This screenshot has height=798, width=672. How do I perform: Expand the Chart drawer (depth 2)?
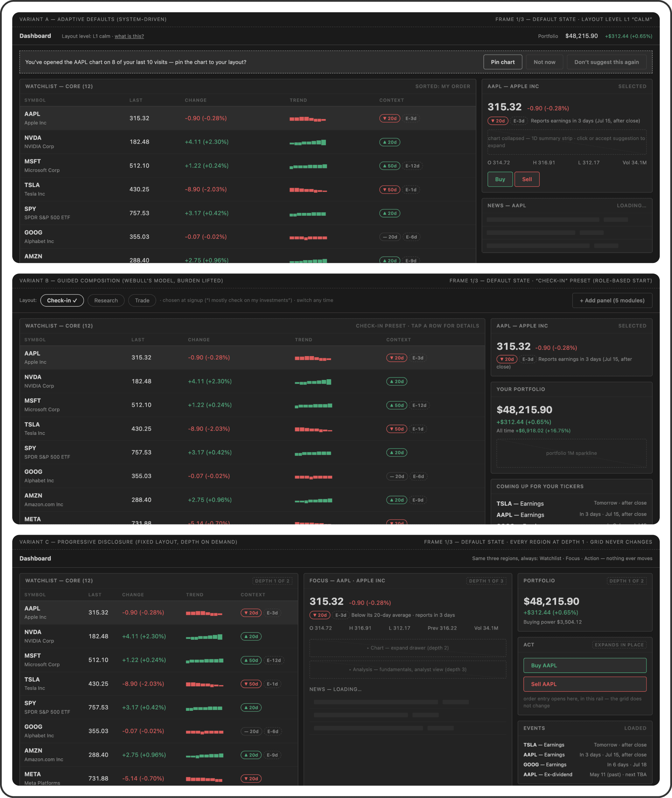pyautogui.click(x=407, y=647)
